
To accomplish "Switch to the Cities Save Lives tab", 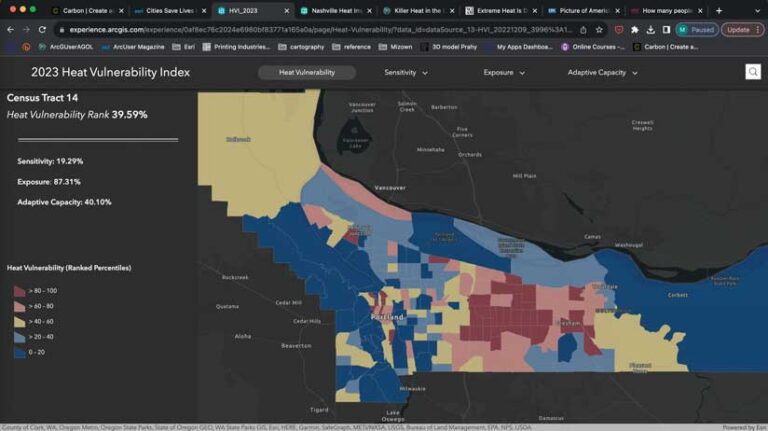I will click(x=170, y=10).
